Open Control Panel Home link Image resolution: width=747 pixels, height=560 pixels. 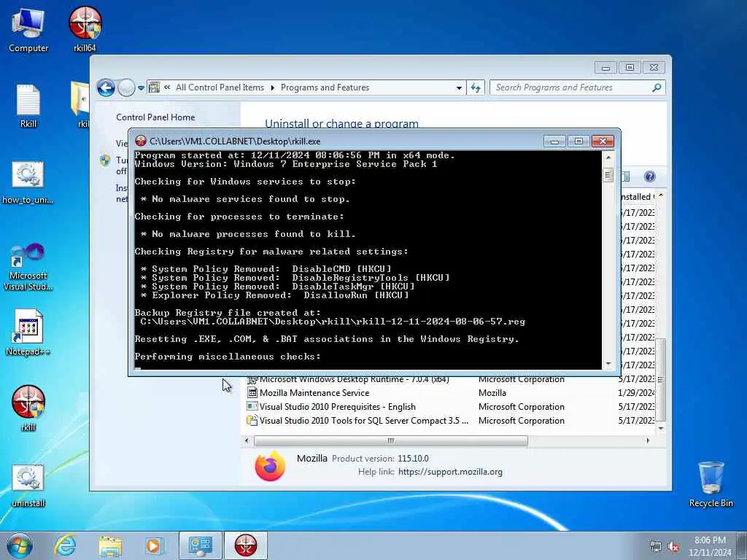(155, 117)
